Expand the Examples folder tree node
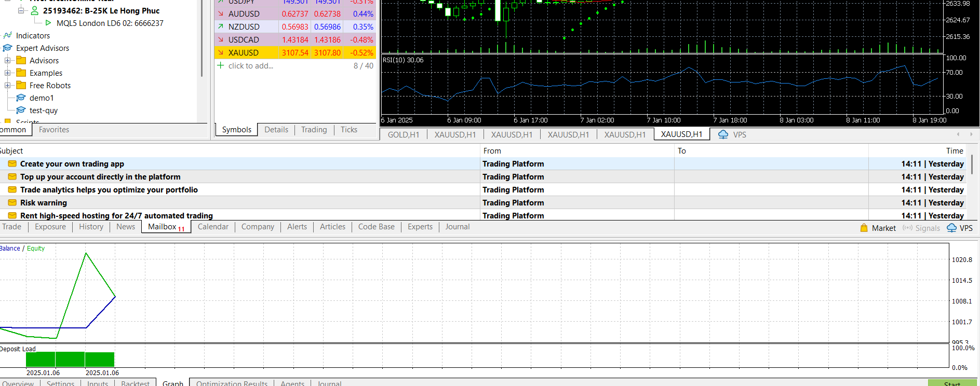Viewport: 980px width, 386px height. point(8,73)
